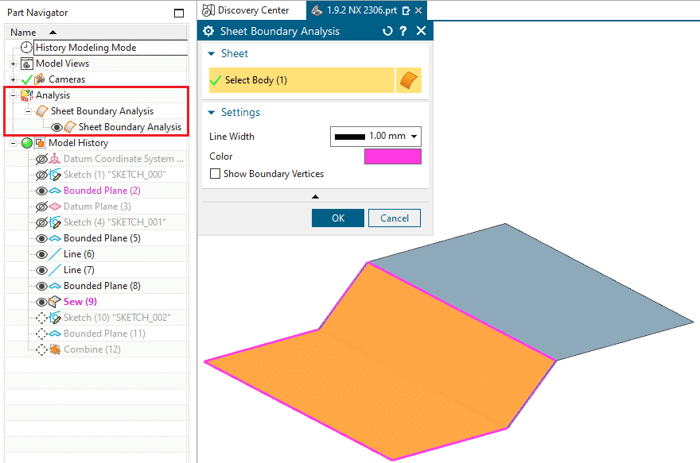Show hidden Datum Plane (3)
The width and height of the screenshot is (700, 463).
(x=42, y=207)
